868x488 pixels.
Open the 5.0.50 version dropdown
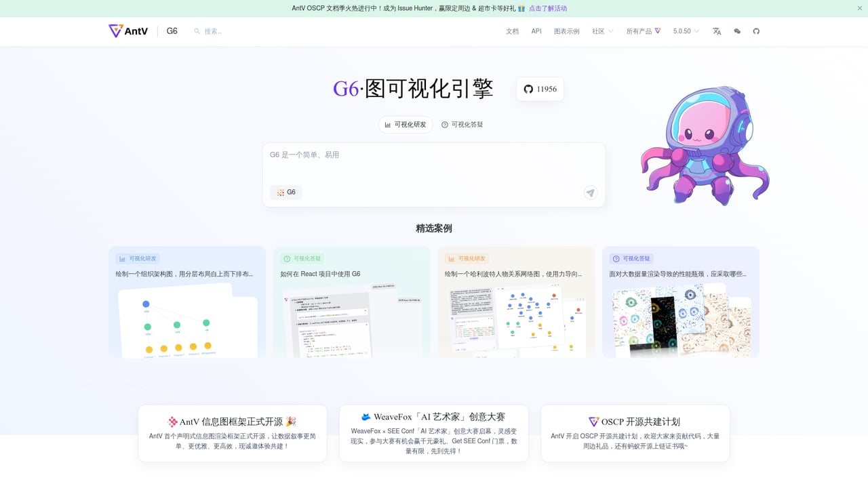686,31
